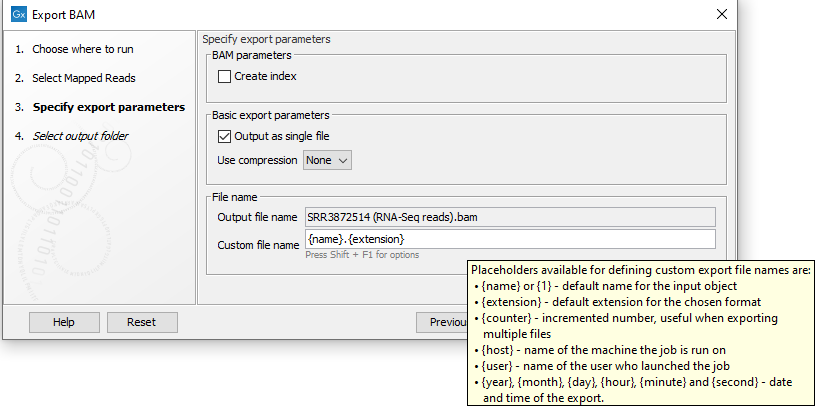The width and height of the screenshot is (821, 414).
Task: Click the partially hidden Previous button
Action: [x=442, y=322]
